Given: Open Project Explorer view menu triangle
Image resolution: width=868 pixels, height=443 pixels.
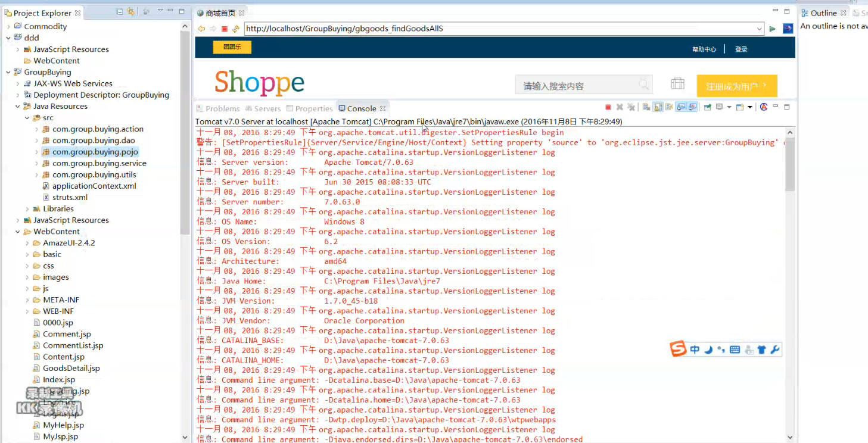Looking at the screenshot, I should (160, 11).
